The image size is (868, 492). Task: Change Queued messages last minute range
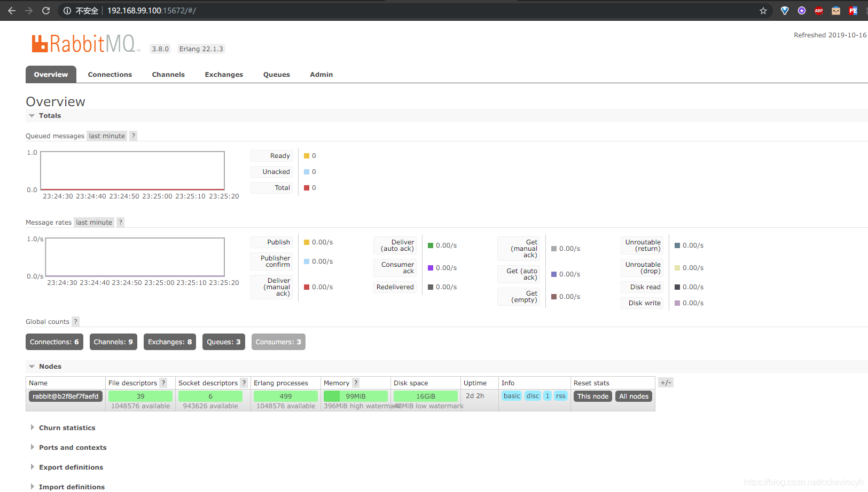point(107,136)
